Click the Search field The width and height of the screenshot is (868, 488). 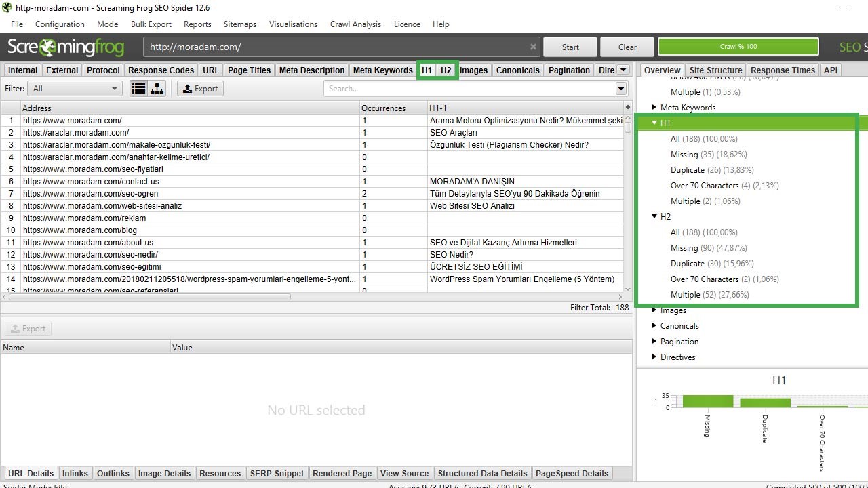(469, 89)
